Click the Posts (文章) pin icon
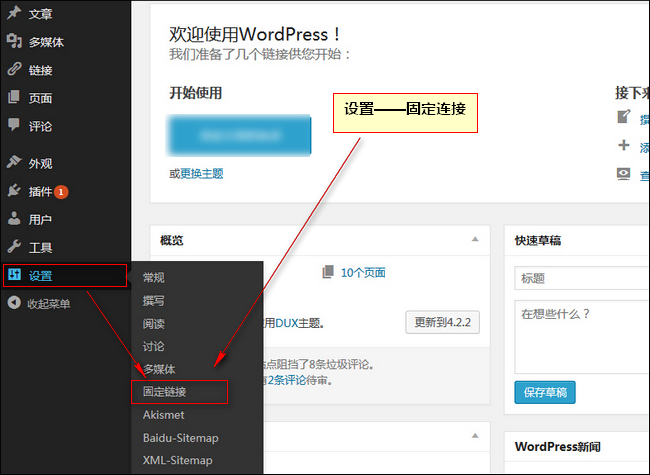 14,13
